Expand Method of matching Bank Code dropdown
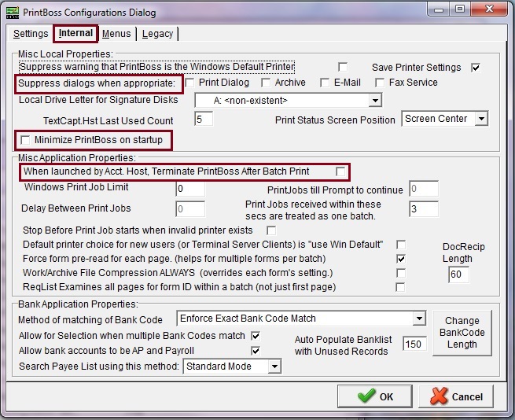The image size is (515, 420). (x=419, y=318)
